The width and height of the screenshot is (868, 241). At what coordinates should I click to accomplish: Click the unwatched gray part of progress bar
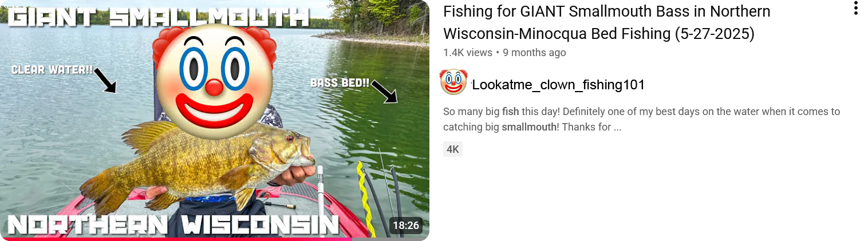click(x=390, y=239)
